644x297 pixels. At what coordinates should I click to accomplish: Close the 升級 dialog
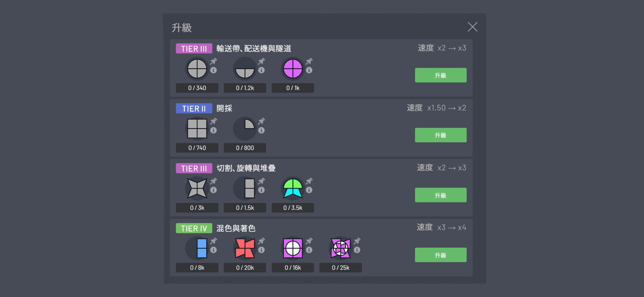pos(472,27)
